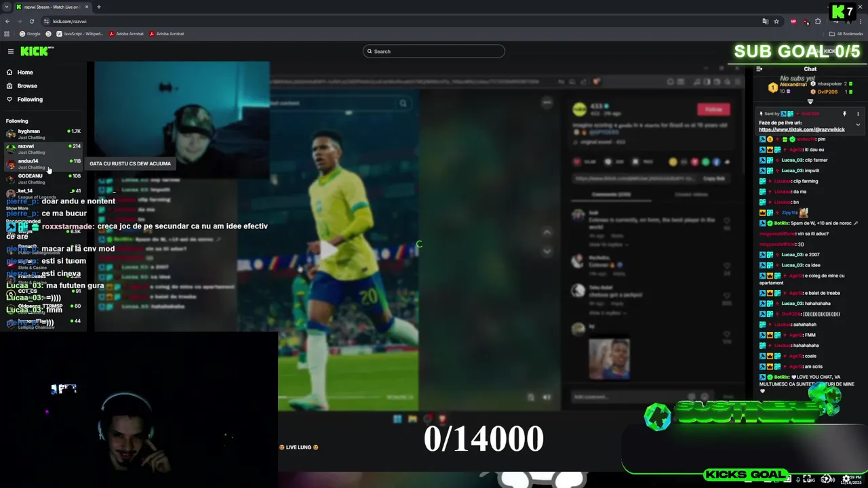Click the TikTok Follow button in video
Image resolution: width=868 pixels, height=488 pixels.
(713, 110)
